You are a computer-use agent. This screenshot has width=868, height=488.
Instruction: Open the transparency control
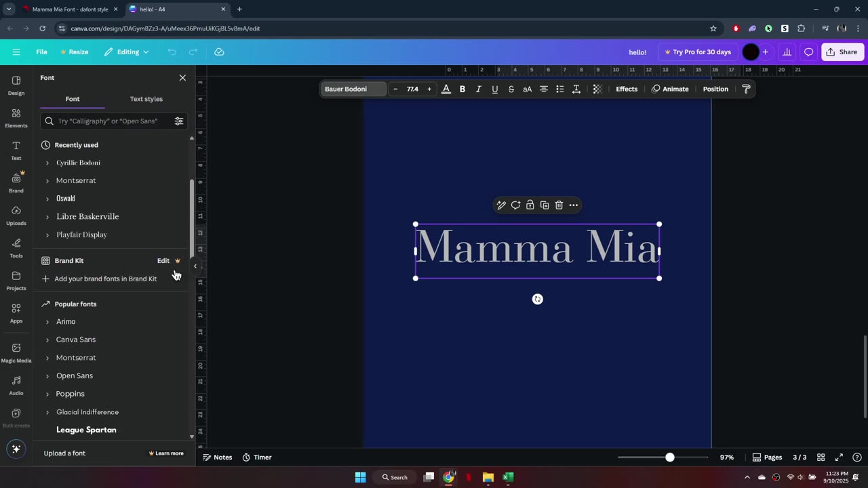coord(597,89)
